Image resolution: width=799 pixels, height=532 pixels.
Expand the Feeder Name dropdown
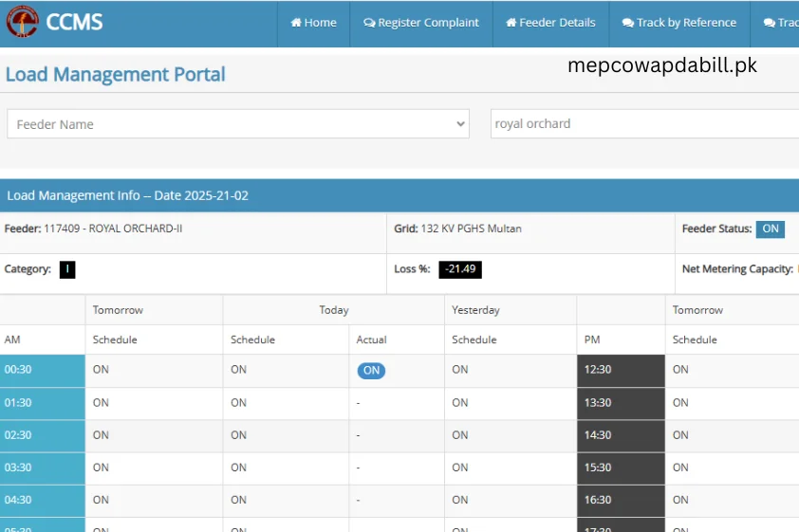click(x=237, y=124)
